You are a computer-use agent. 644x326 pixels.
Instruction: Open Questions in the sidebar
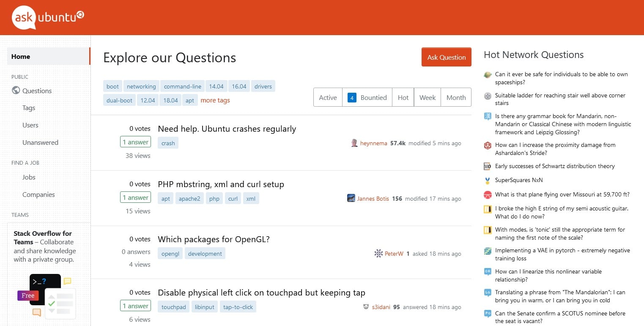click(x=37, y=91)
